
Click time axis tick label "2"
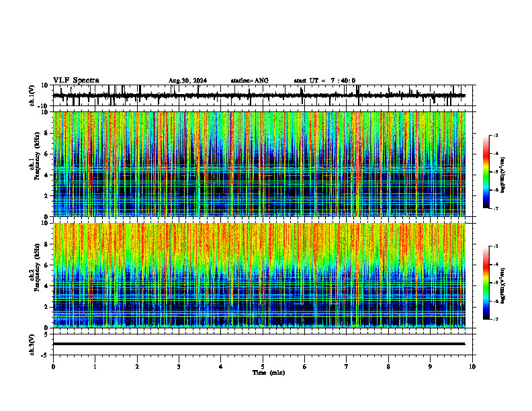(137, 367)
